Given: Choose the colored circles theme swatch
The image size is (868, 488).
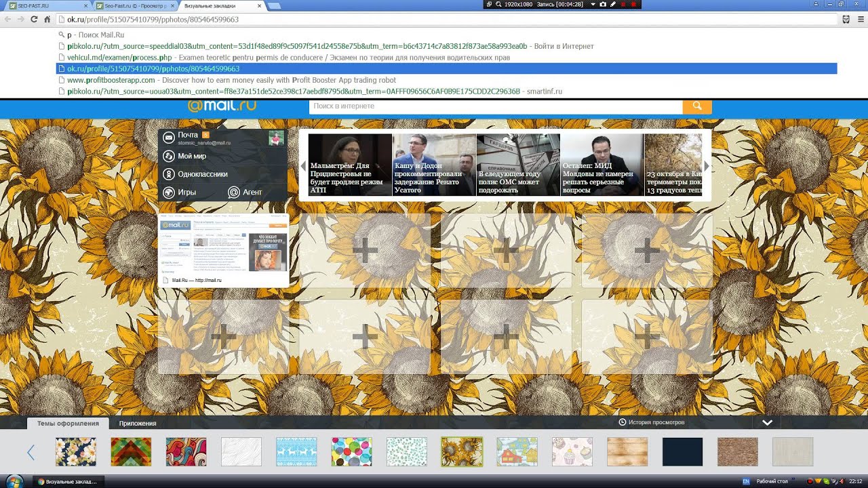Looking at the screenshot, I should pos(352,451).
